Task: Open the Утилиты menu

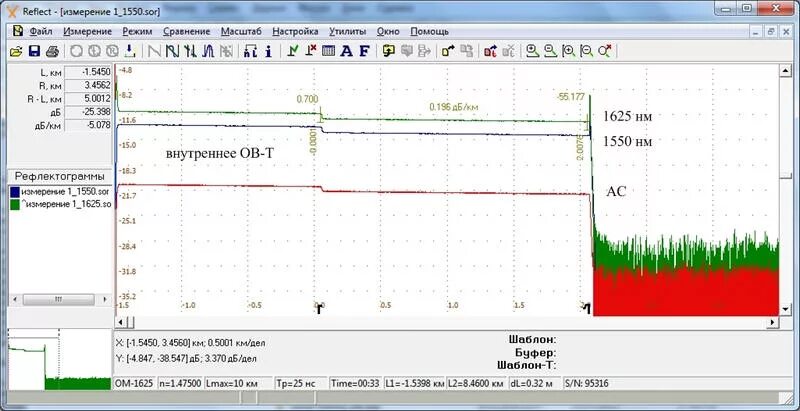Action: tap(347, 32)
